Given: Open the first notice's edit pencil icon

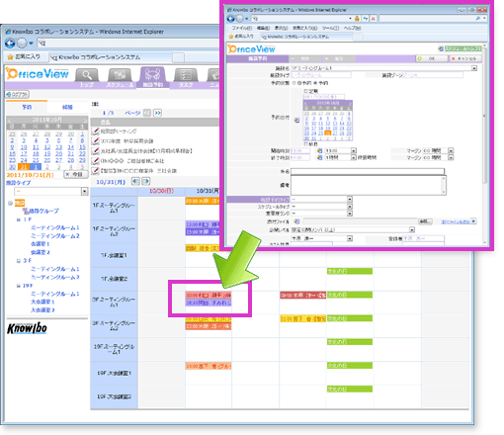Looking at the screenshot, I should tap(95, 131).
